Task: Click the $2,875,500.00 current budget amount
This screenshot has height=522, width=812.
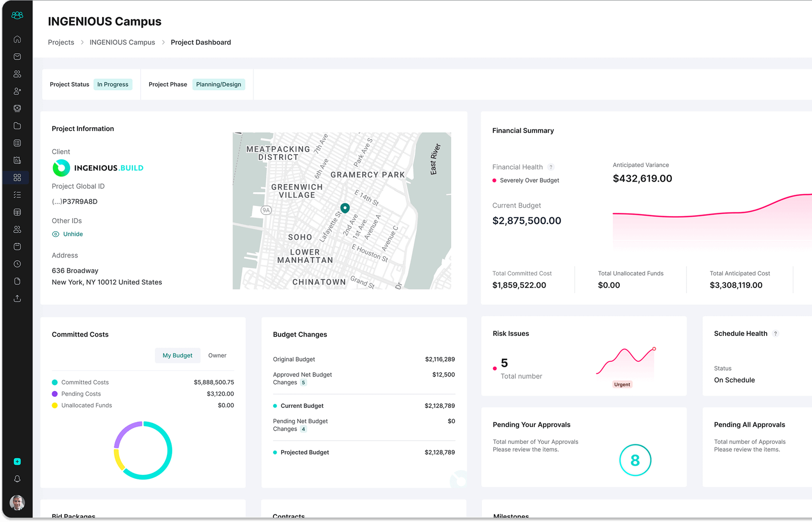Action: 527,221
